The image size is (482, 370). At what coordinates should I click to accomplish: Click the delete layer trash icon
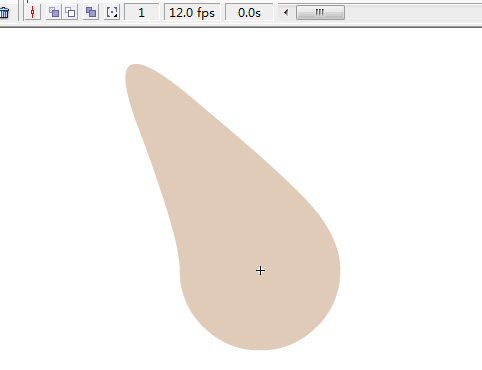pos(4,13)
